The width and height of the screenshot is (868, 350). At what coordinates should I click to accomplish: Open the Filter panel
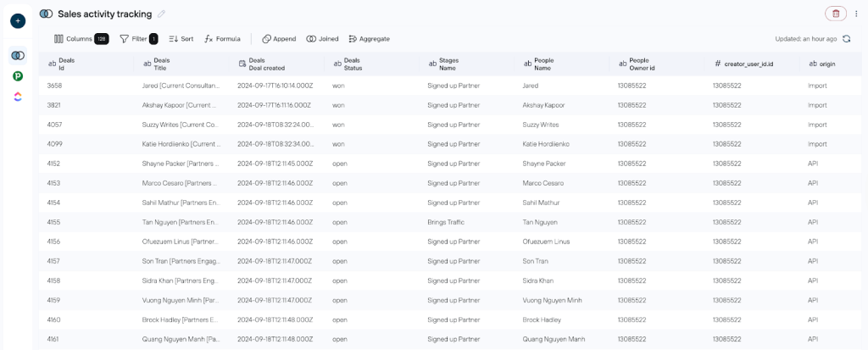point(138,39)
